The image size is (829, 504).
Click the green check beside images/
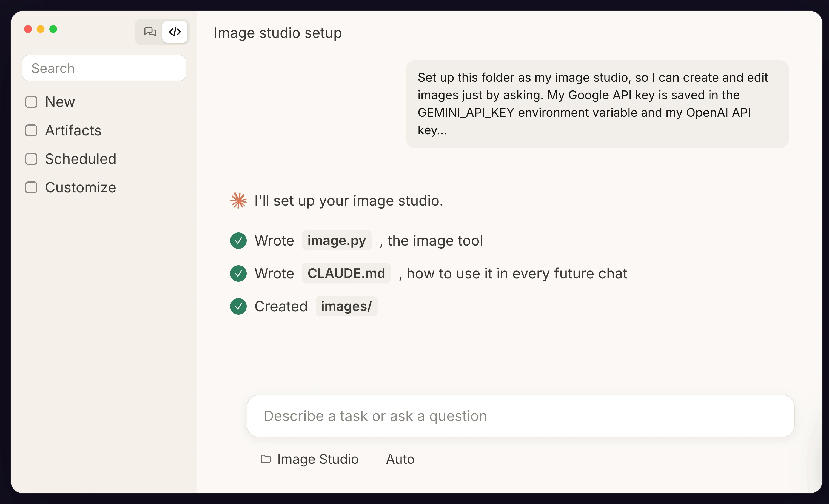tap(238, 306)
